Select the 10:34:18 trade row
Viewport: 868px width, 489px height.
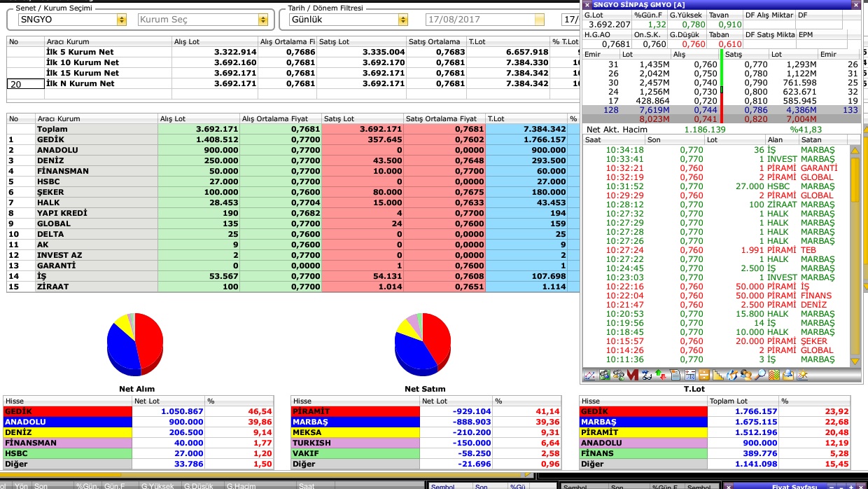click(716, 150)
